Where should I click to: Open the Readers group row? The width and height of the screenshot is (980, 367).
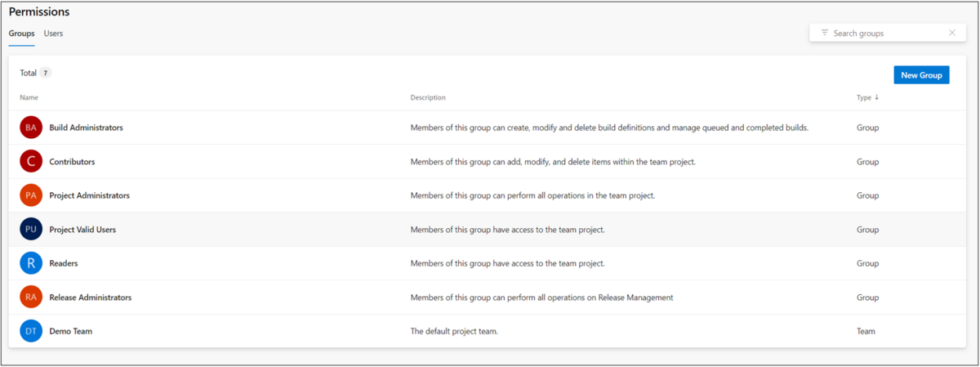(488, 263)
